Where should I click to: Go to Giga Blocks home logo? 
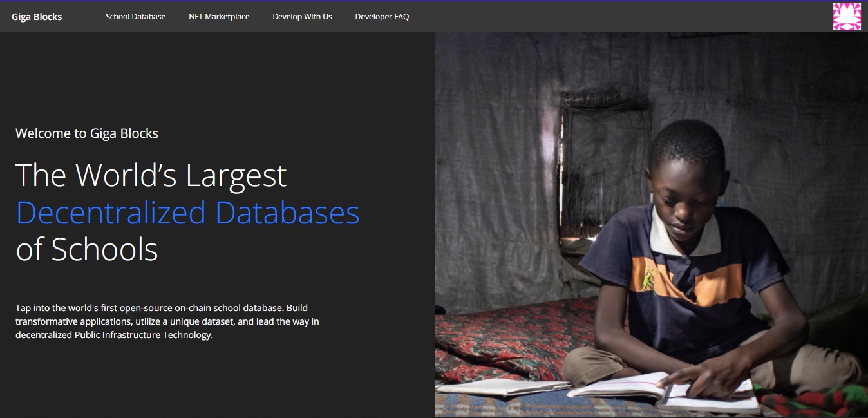coord(37,17)
